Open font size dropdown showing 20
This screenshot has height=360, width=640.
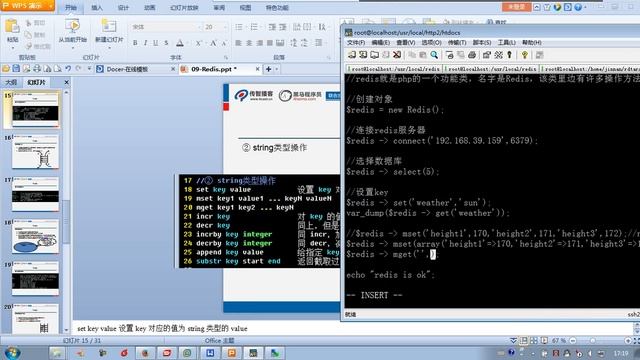coord(225,27)
